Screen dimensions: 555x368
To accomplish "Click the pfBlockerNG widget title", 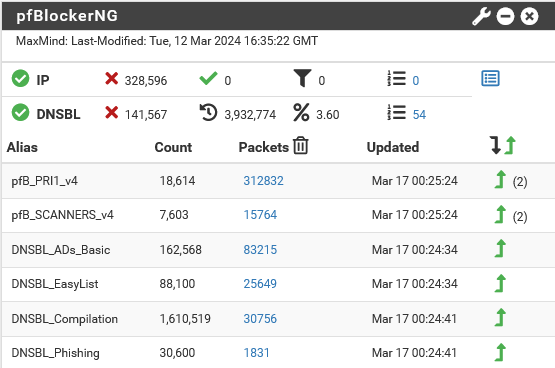I will (x=67, y=16).
